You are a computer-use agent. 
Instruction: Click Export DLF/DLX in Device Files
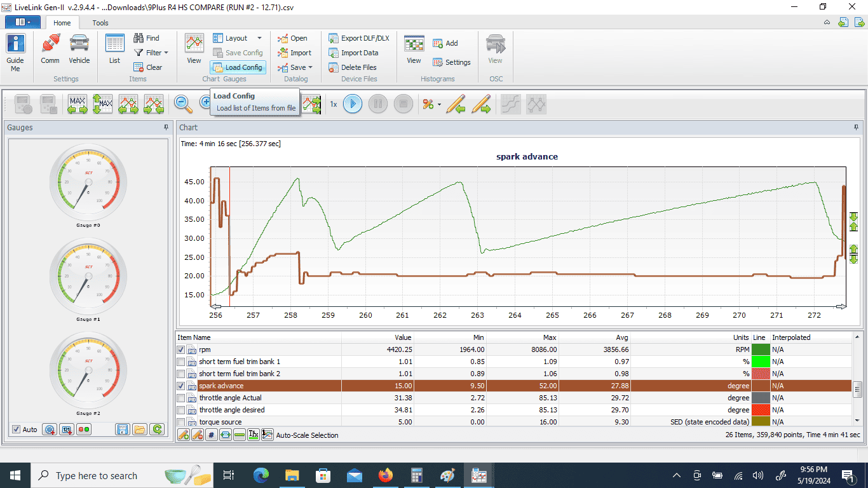pos(359,38)
